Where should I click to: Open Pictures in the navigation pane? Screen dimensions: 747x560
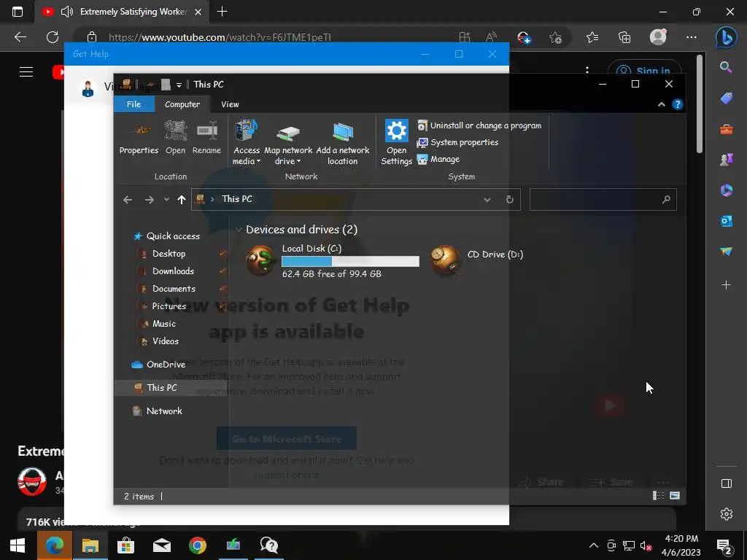(169, 306)
